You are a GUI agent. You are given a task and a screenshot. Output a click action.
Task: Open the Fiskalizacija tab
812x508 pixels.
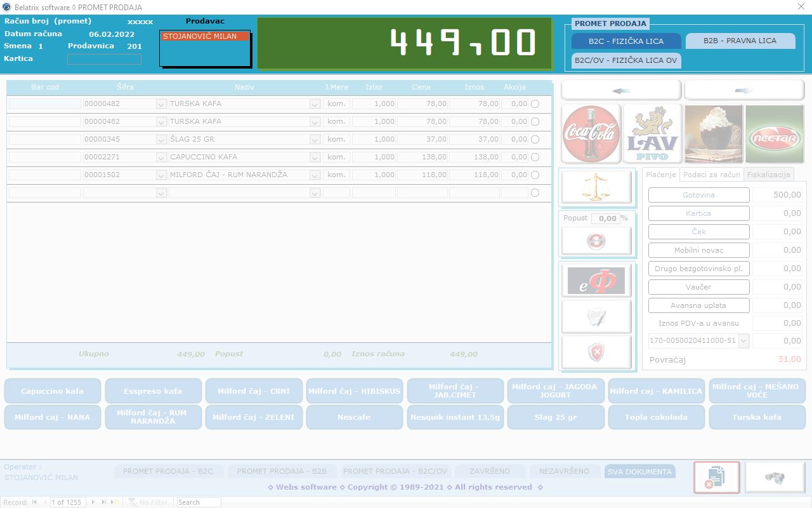pos(768,175)
